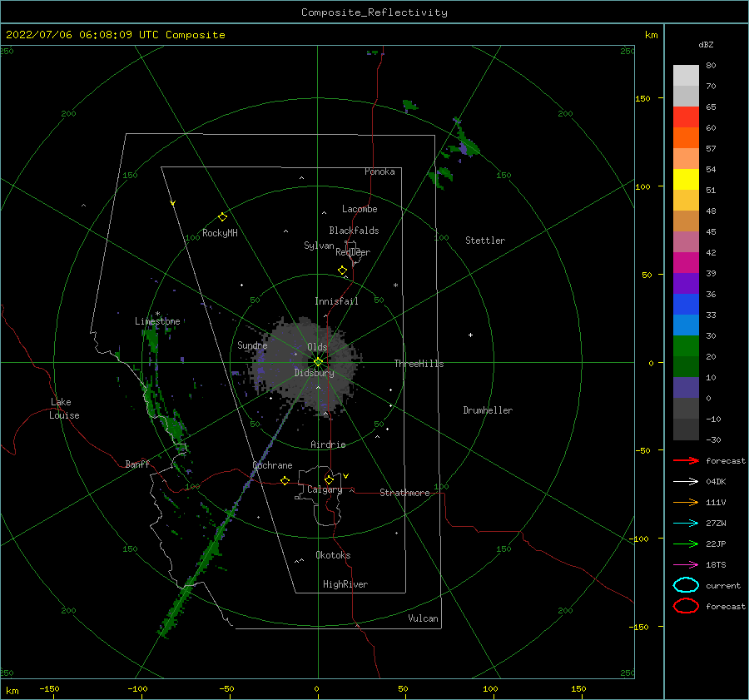Click the Didsbury label
The width and height of the screenshot is (749, 700).
click(x=315, y=373)
